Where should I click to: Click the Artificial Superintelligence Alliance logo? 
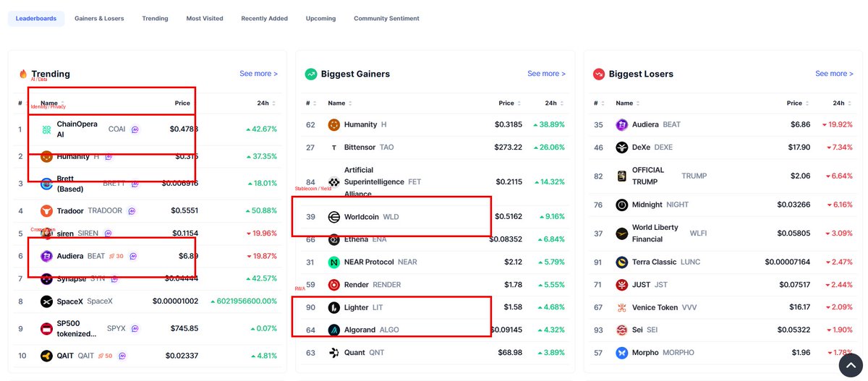[334, 182]
